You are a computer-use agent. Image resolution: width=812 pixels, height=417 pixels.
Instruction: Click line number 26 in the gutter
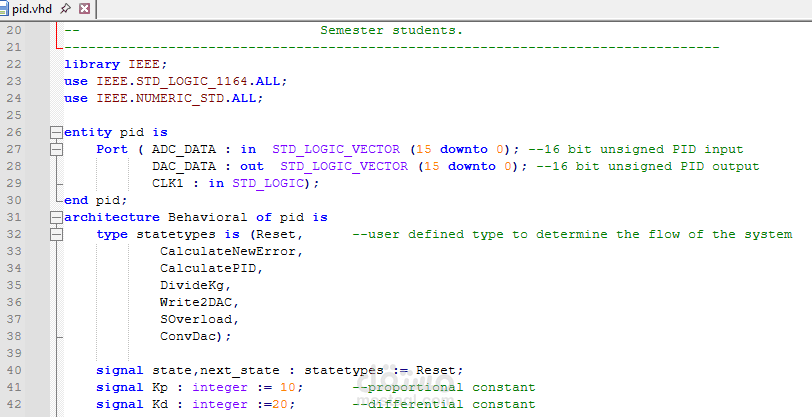(14, 133)
